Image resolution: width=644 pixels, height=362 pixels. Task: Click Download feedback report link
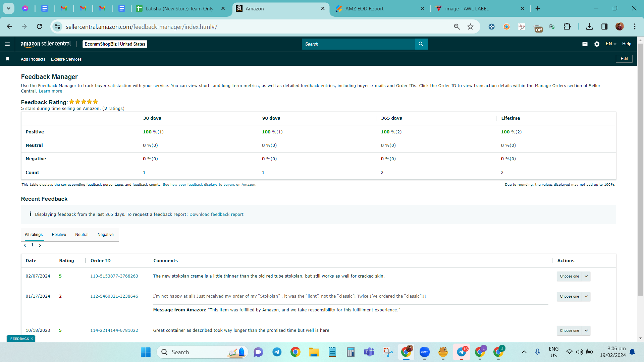tap(216, 215)
